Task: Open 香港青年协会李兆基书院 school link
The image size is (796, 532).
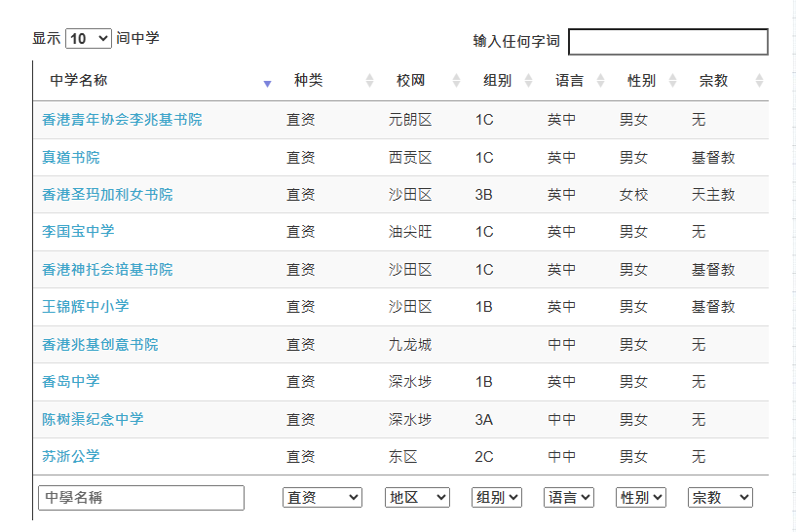Action: click(x=122, y=119)
